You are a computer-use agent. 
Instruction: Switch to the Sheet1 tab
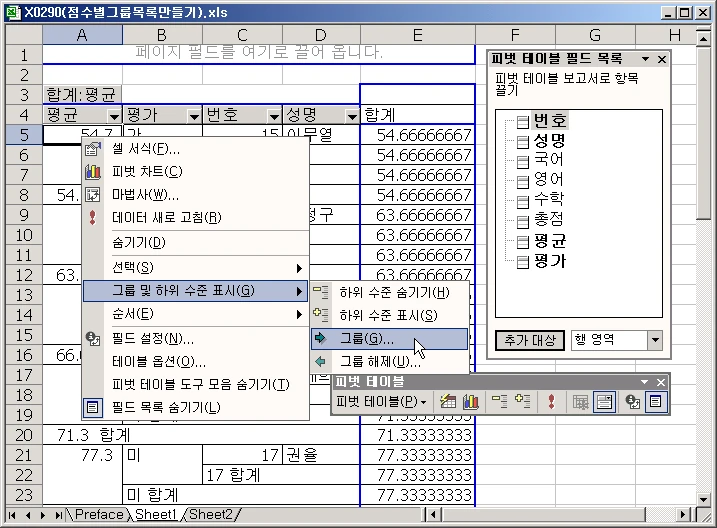coord(155,515)
